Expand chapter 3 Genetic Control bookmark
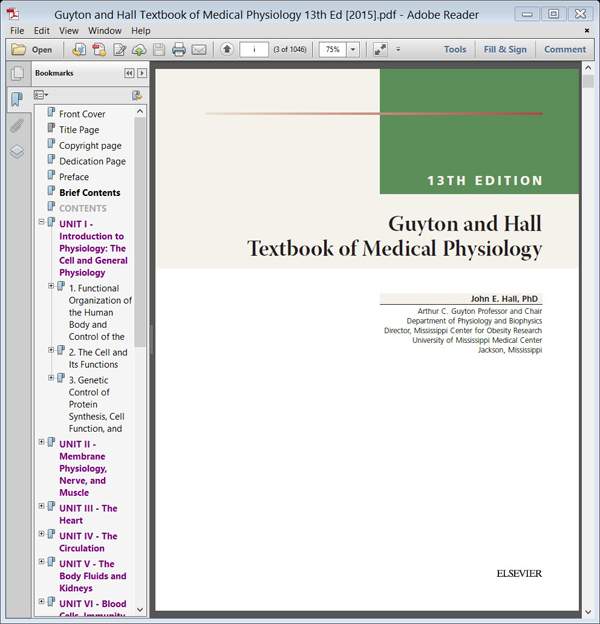Screen dimensions: 600x624 click(51, 378)
